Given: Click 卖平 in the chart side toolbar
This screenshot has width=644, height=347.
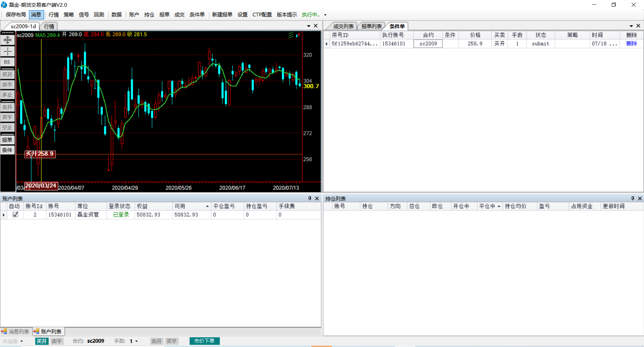Looking at the screenshot, I should pos(7,85).
